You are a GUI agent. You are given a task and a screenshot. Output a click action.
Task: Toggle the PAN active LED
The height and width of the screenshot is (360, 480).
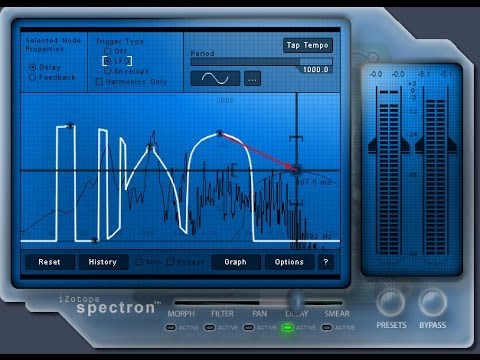[x=249, y=328]
